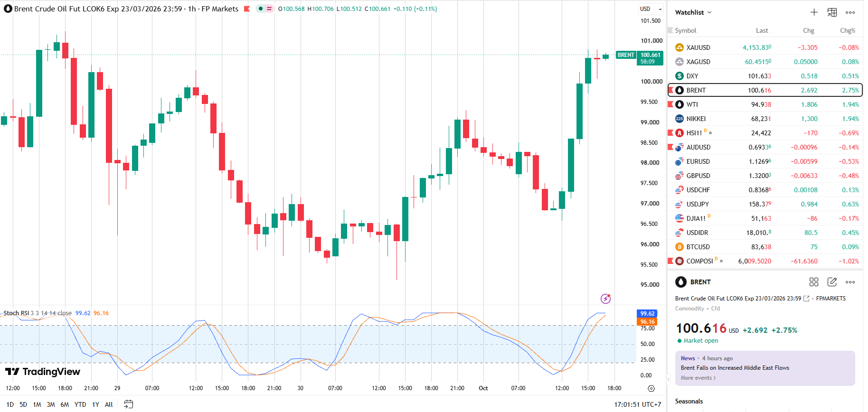Select the YTD time range
Viewport: 868px width, 412px height.
(x=80, y=404)
